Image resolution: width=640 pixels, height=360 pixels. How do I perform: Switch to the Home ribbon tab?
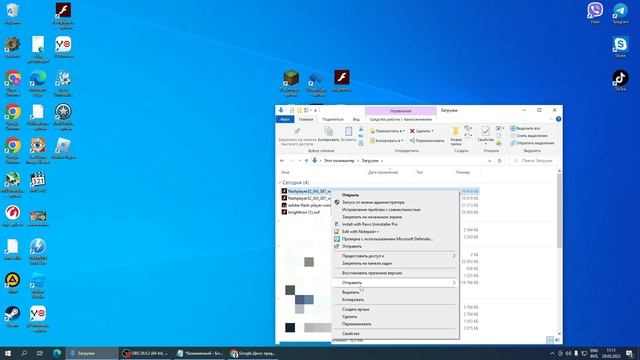point(306,119)
